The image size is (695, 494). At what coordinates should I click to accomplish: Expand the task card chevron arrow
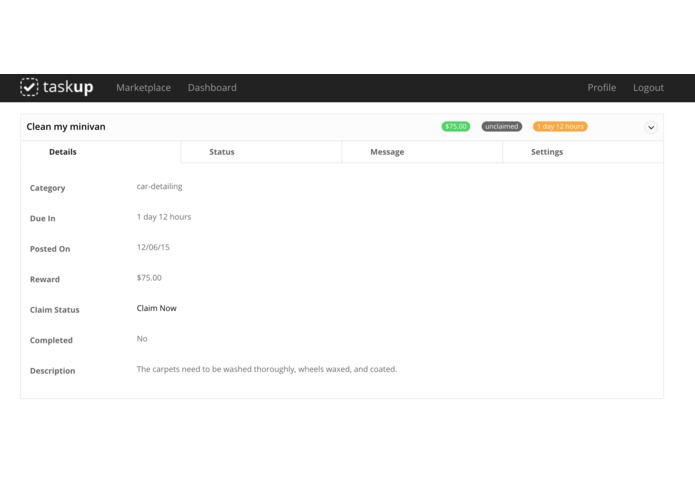click(x=651, y=128)
